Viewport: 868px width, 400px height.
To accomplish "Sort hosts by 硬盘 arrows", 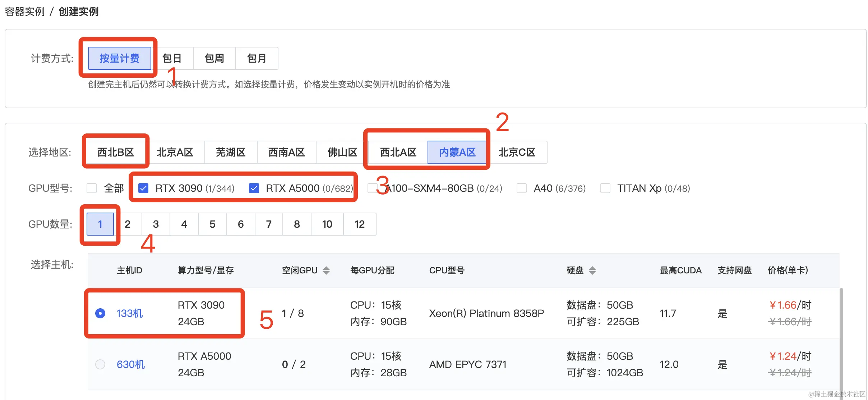I will tap(592, 271).
